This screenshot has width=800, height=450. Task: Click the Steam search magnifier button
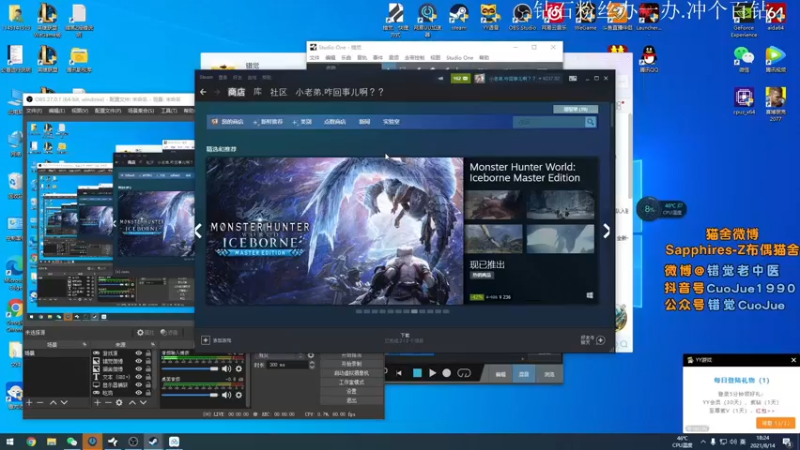(590, 122)
